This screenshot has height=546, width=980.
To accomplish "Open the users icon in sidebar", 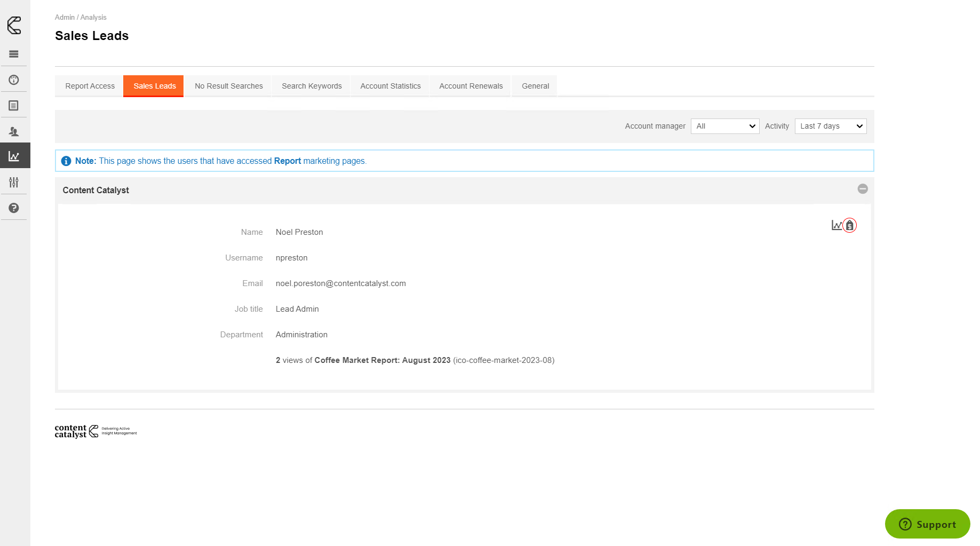I will click(14, 131).
